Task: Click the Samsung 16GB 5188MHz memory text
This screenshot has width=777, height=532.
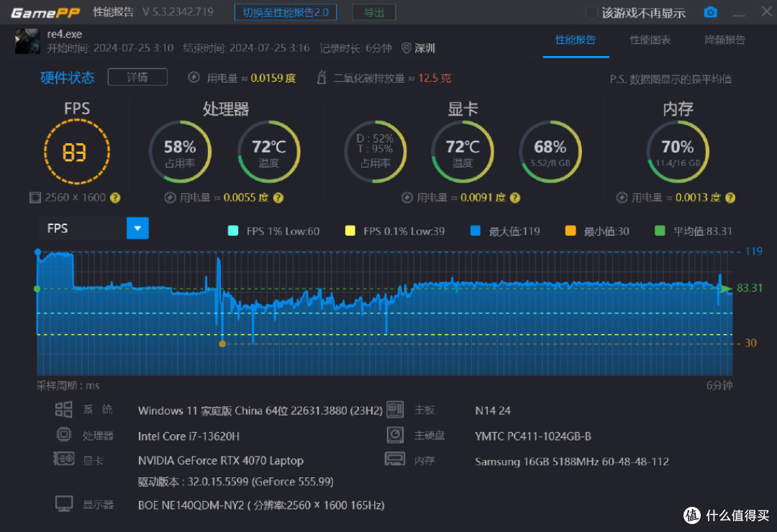Action: coord(572,462)
